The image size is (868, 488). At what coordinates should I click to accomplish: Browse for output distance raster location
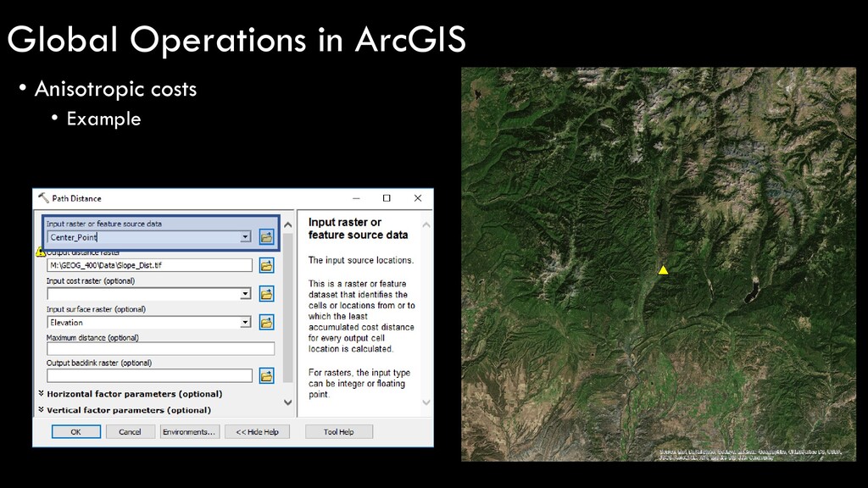[x=266, y=265]
